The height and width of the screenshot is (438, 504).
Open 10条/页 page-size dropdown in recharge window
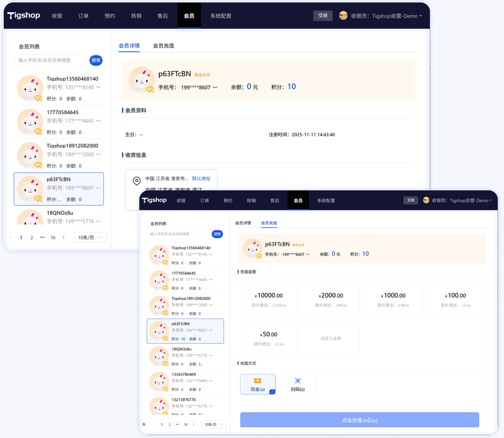[214, 424]
